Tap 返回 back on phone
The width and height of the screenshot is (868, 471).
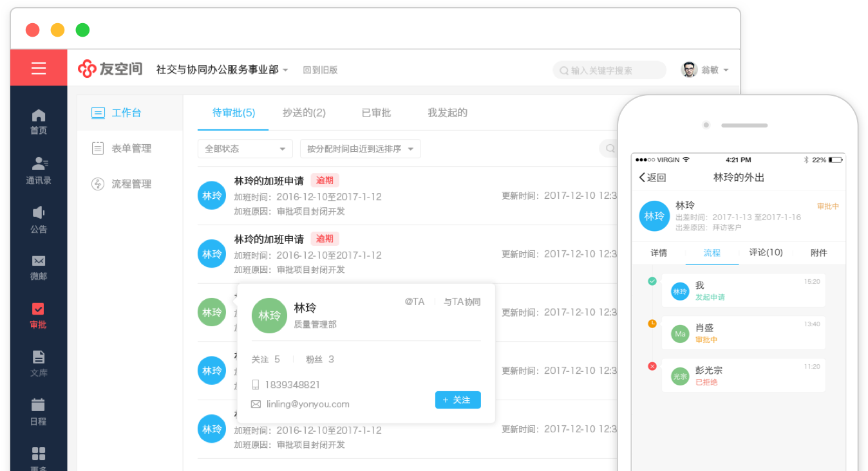point(652,178)
